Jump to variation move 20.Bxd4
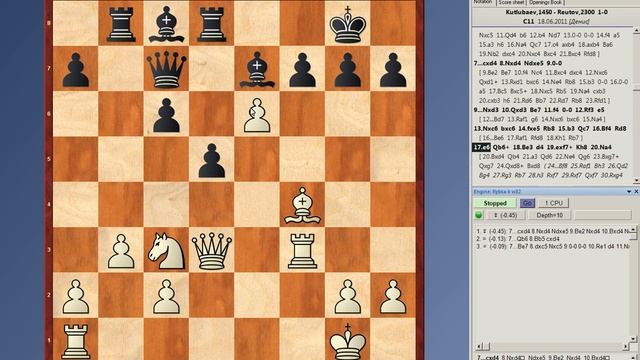The height and width of the screenshot is (360, 640). click(x=493, y=157)
